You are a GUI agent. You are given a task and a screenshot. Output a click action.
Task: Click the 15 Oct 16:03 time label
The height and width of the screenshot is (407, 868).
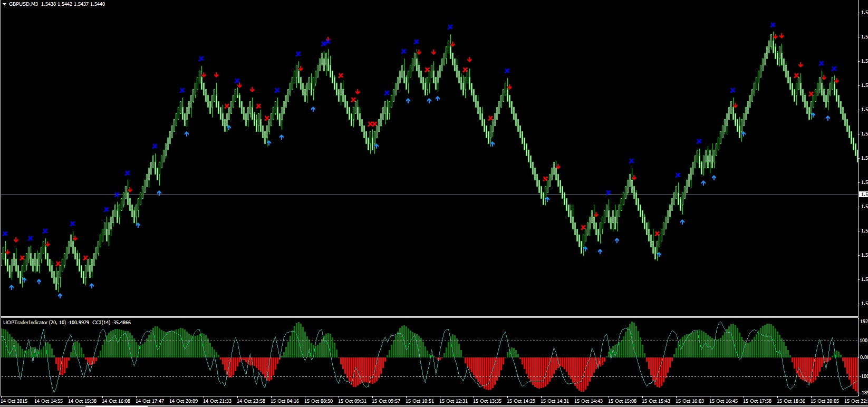pyautogui.click(x=690, y=401)
